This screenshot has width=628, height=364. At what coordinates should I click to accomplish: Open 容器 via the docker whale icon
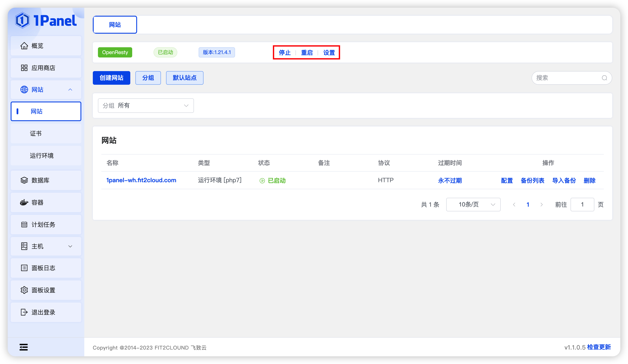point(24,202)
